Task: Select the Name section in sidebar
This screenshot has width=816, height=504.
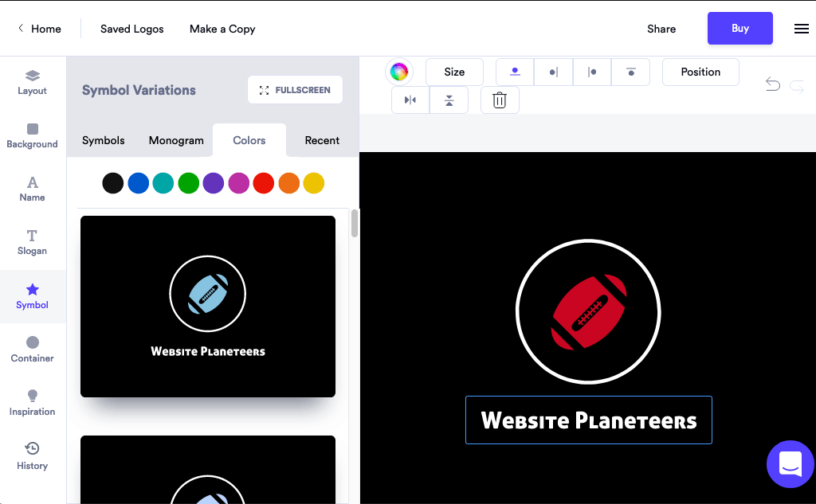Action: coord(32,189)
